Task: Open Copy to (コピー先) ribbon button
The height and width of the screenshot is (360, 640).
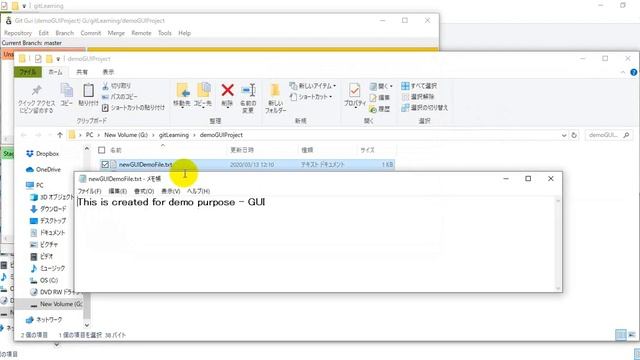Action: pyautogui.click(x=203, y=95)
